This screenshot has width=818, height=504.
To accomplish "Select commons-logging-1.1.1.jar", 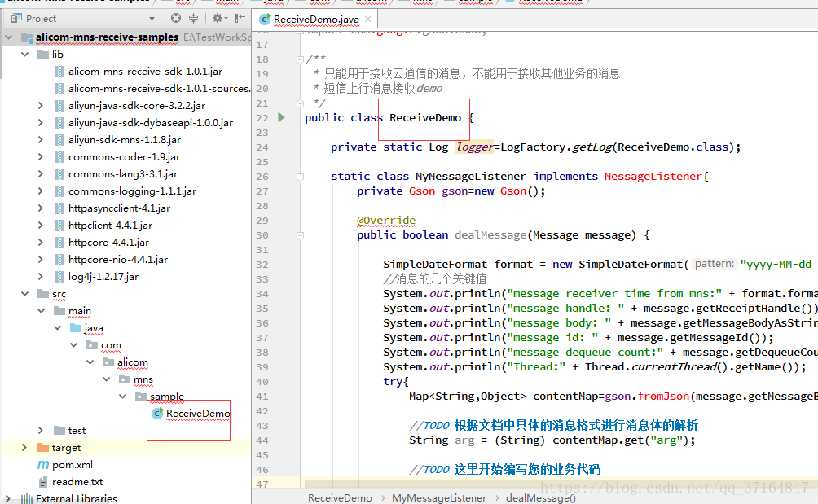I will point(132,191).
